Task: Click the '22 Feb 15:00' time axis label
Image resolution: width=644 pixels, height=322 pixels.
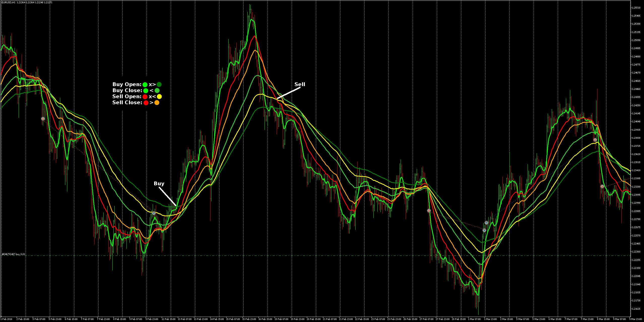Action: [x=362, y=319]
